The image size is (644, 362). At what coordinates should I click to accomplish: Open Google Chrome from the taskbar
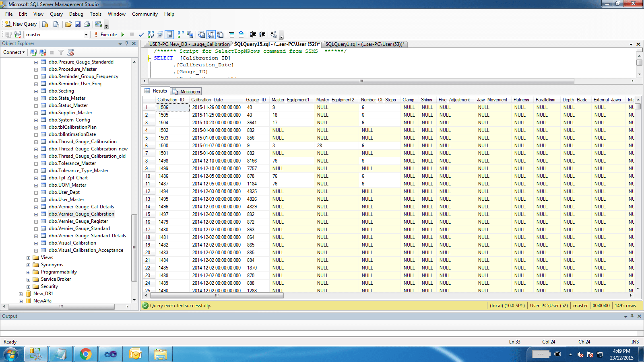click(86, 354)
